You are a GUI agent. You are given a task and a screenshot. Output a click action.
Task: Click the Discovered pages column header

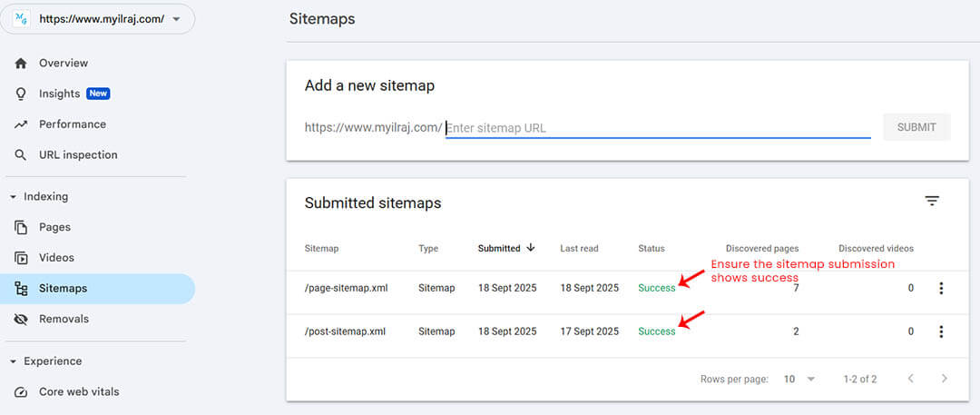(x=762, y=249)
